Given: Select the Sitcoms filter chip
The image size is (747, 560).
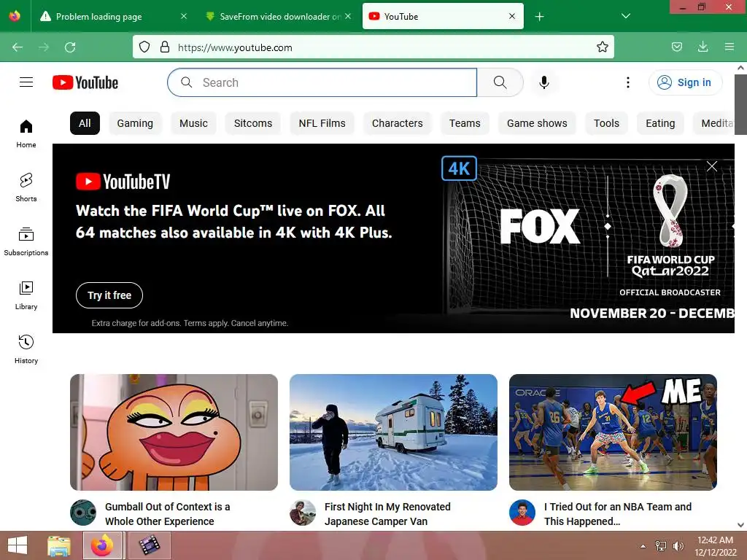Looking at the screenshot, I should pyautogui.click(x=253, y=123).
